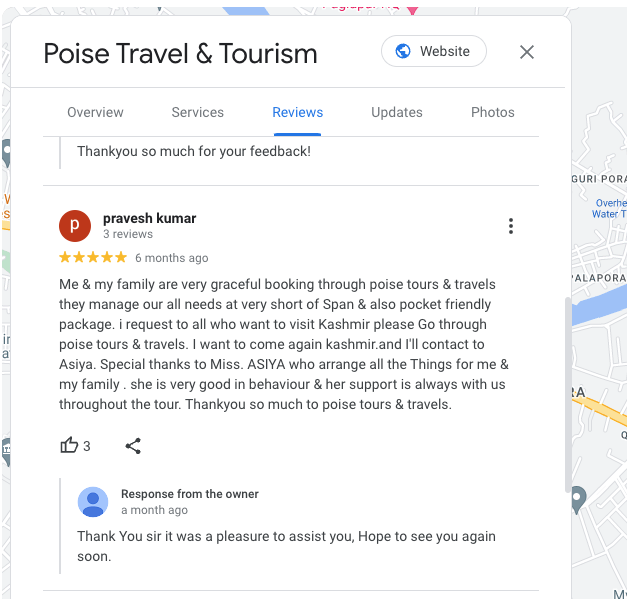Open pravesh kumar's profile avatar

(75, 226)
